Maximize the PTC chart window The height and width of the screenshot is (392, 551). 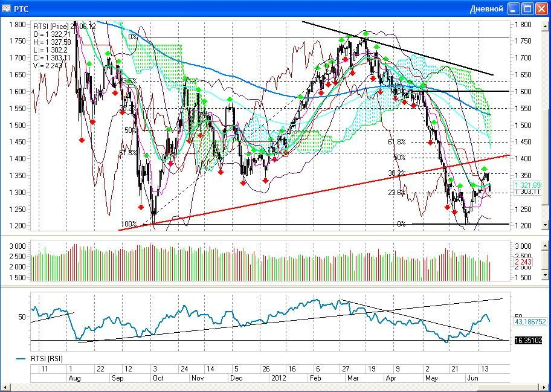tap(527, 9)
